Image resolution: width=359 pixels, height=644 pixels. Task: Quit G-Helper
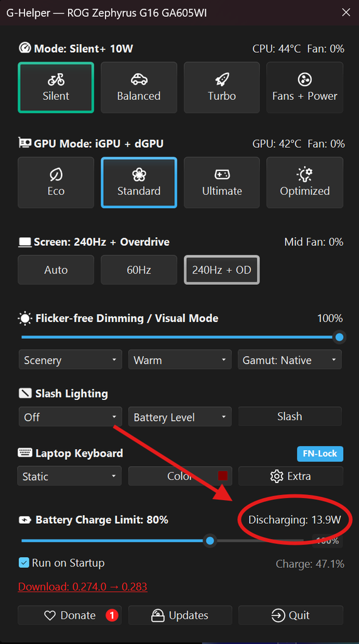(290, 615)
